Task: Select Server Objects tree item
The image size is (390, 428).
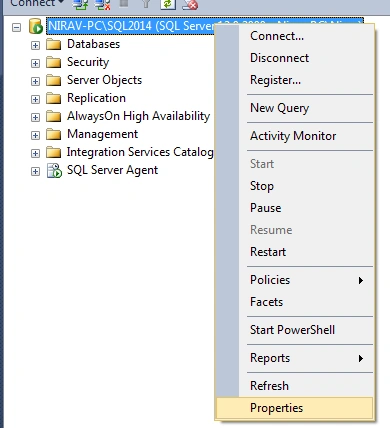Action: pyautogui.click(x=104, y=80)
